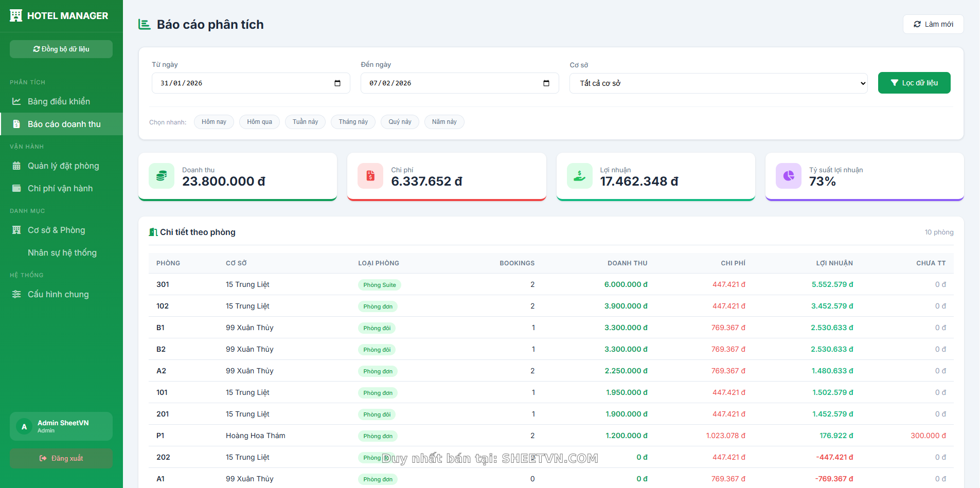Click the Làm mới refresh button
The height and width of the screenshot is (488, 980).
[933, 24]
